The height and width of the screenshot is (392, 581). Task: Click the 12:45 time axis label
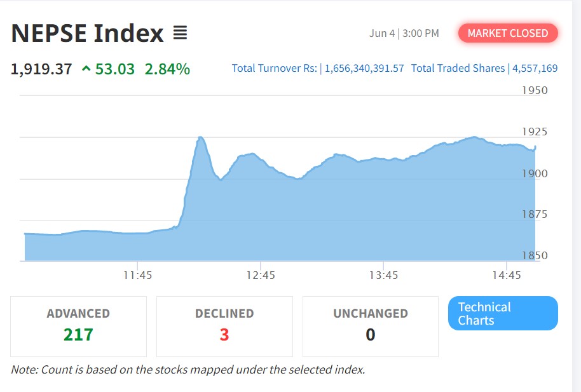[261, 275]
